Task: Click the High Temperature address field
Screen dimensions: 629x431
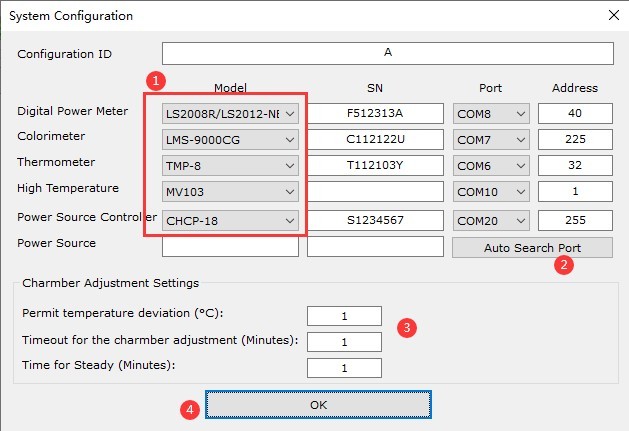Action: [575, 191]
